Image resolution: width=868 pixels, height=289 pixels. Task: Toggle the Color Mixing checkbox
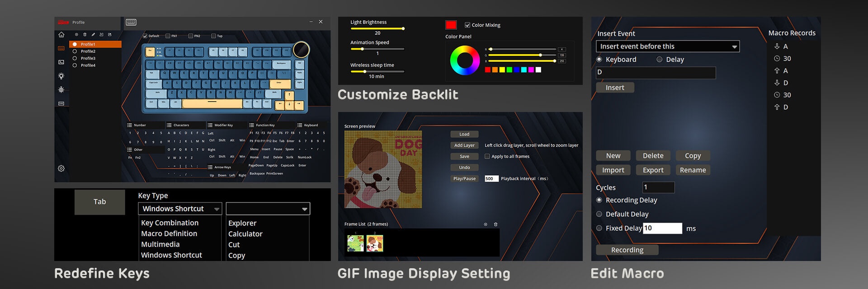[x=467, y=25]
